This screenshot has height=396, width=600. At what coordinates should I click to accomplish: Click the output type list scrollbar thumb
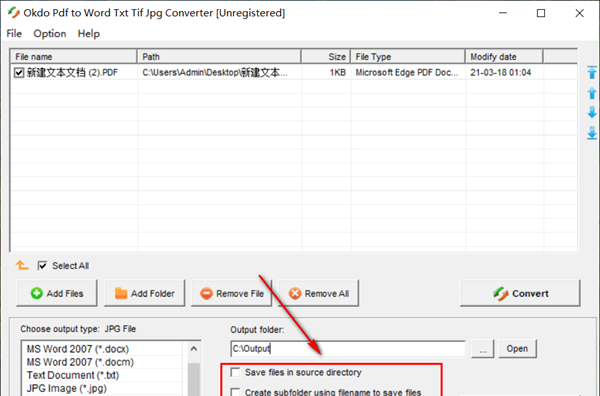coord(194,380)
